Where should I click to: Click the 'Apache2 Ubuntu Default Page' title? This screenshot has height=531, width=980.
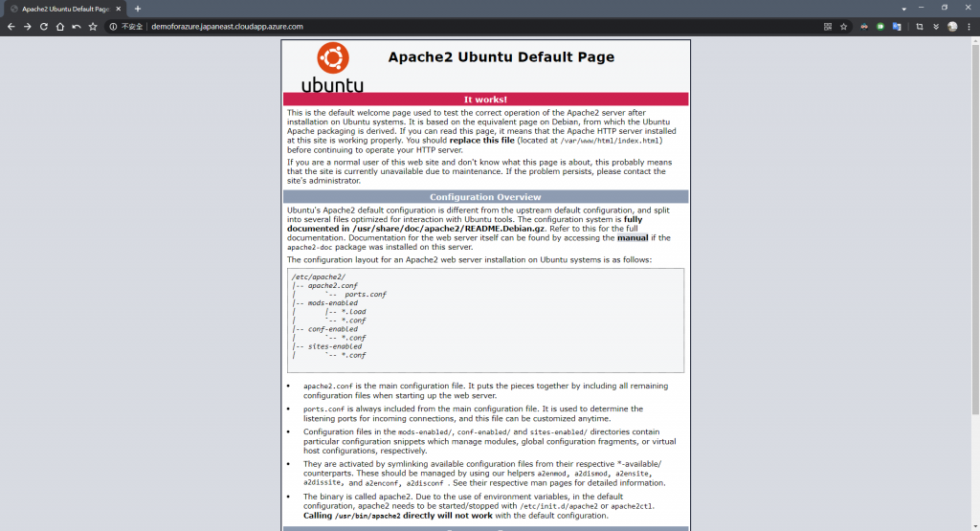(501, 56)
